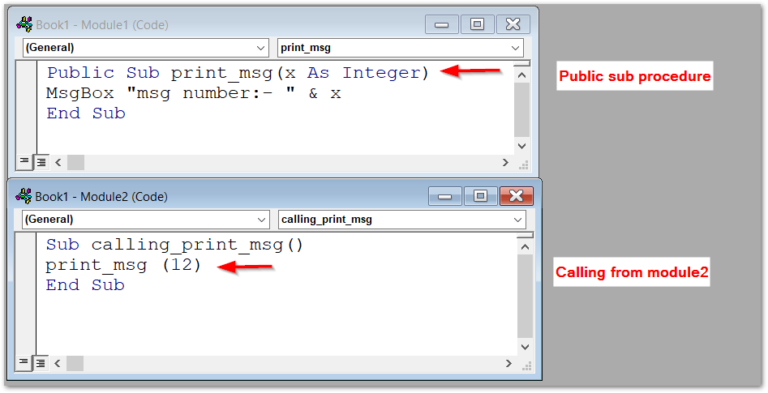
Task: Open the print_msg procedure dropdown in Module1
Action: pyautogui.click(x=400, y=48)
